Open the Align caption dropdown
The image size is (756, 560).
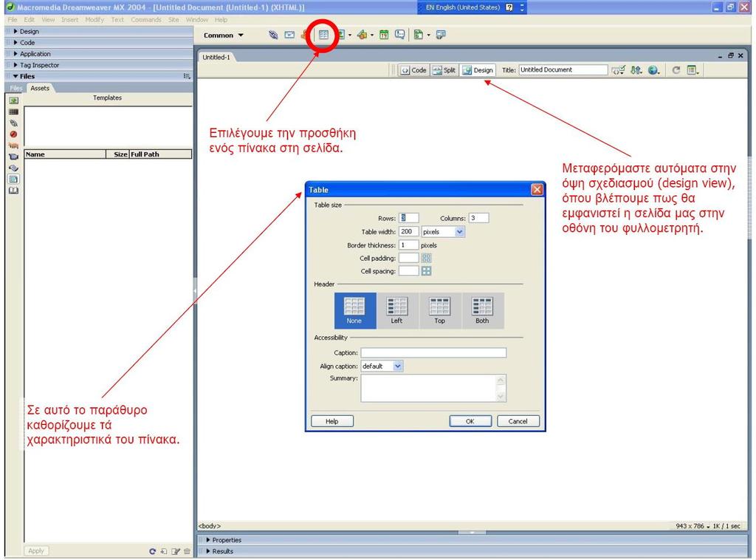pos(398,366)
